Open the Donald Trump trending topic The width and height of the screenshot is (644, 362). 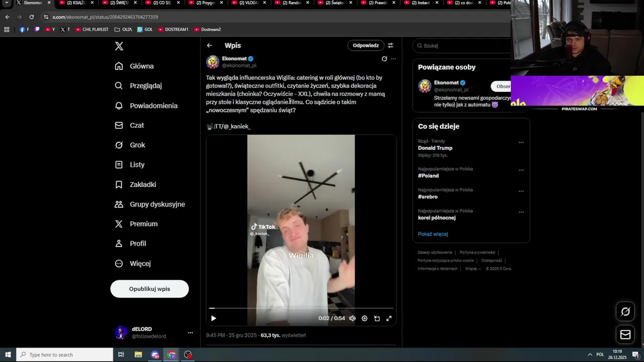click(435, 148)
